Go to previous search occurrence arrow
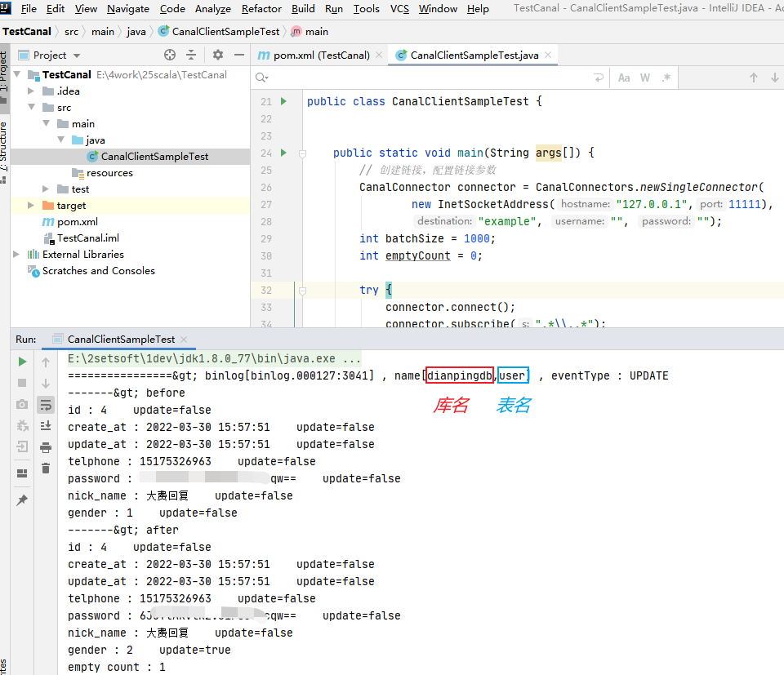The image size is (784, 675). coord(754,78)
